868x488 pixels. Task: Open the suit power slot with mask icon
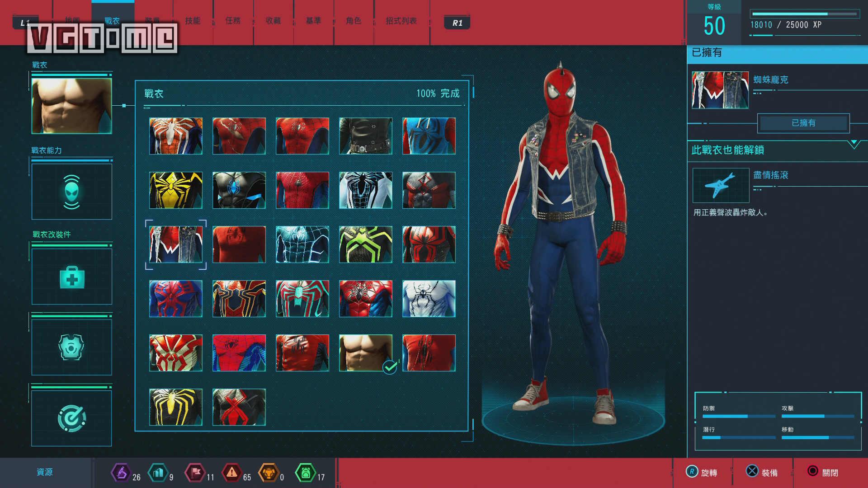(72, 192)
